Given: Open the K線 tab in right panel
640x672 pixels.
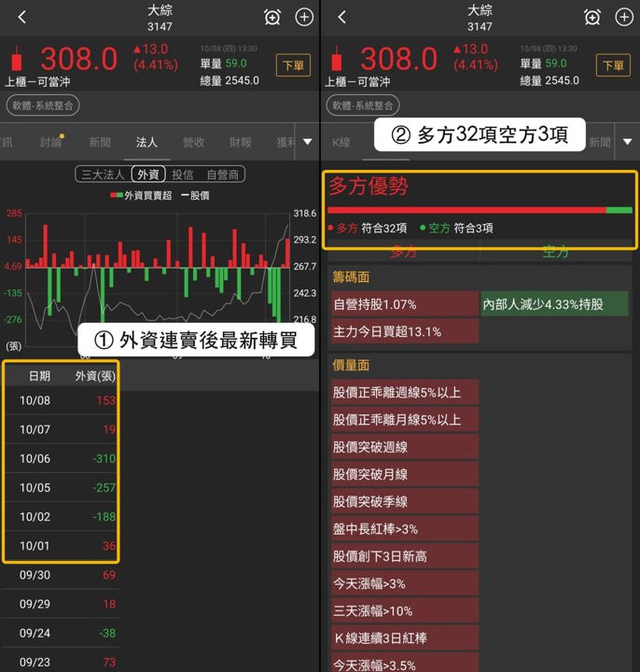Looking at the screenshot, I should point(341,142).
